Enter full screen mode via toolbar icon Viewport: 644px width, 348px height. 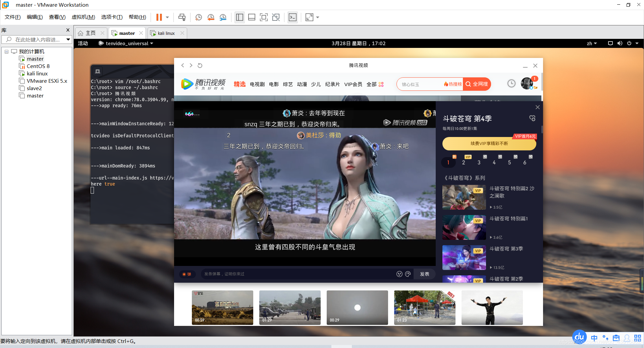click(264, 17)
